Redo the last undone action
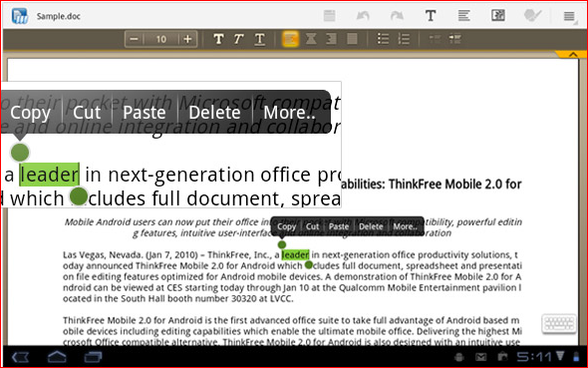This screenshot has height=368, width=588. (397, 16)
